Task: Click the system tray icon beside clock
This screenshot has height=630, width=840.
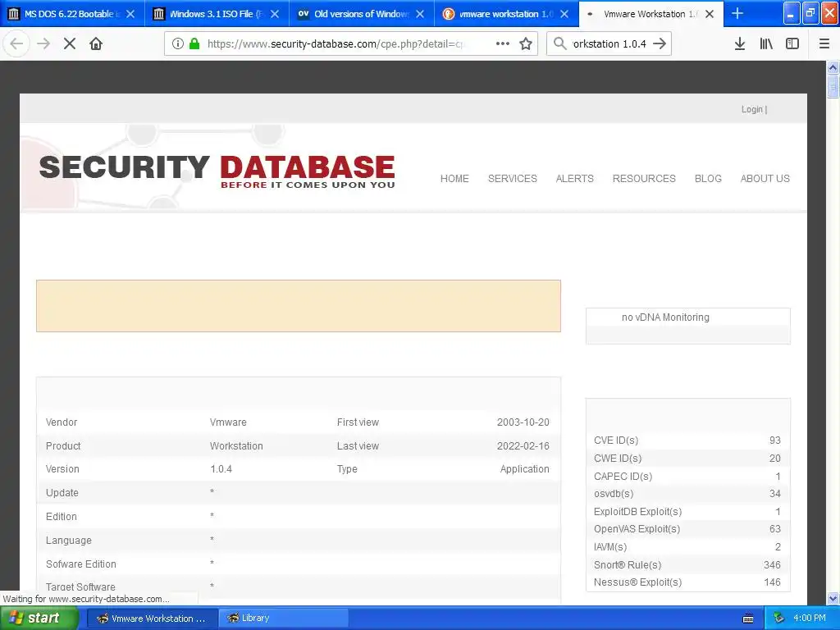Action: pos(778,619)
